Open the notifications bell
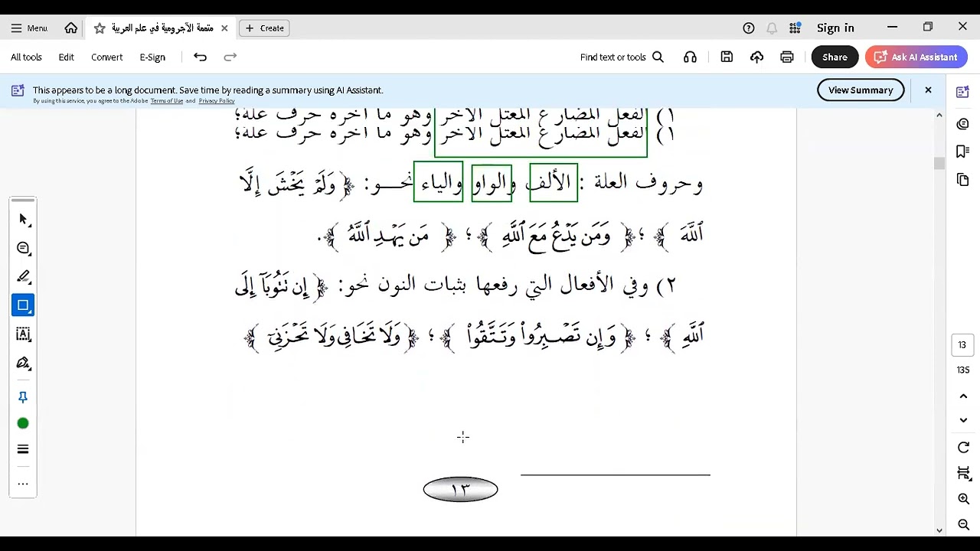 point(772,28)
